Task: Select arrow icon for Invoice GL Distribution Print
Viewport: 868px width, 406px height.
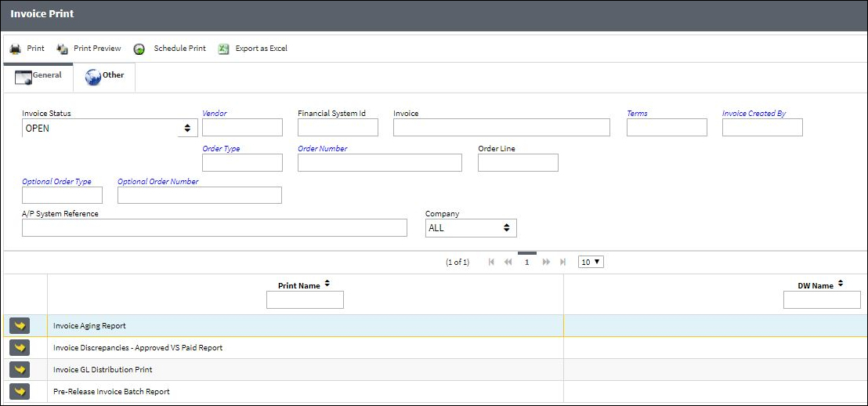Action: click(20, 369)
